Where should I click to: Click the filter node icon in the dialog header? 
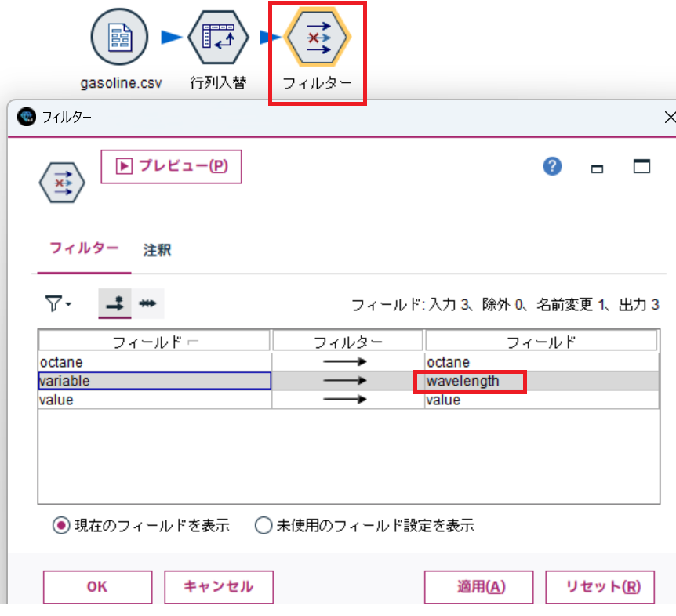click(x=61, y=182)
